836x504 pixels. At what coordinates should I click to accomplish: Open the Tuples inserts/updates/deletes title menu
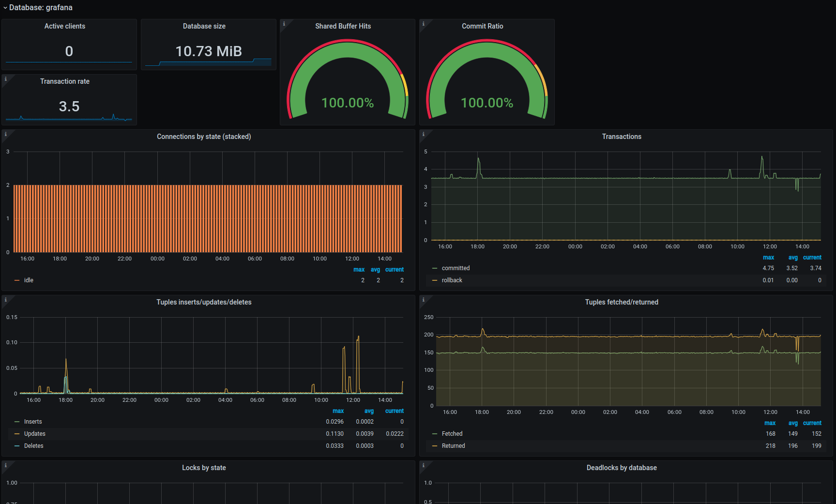pyautogui.click(x=204, y=302)
